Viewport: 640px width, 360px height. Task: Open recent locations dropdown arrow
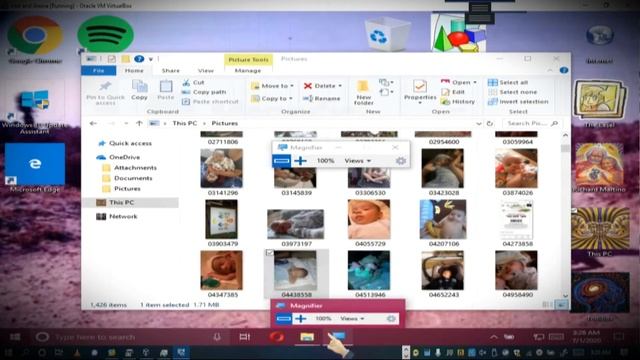click(x=126, y=123)
